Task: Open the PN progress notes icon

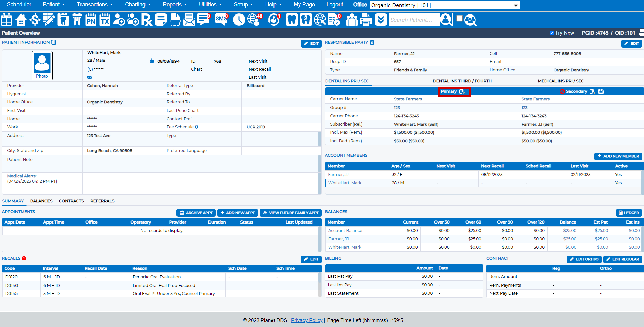Action: click(91, 20)
